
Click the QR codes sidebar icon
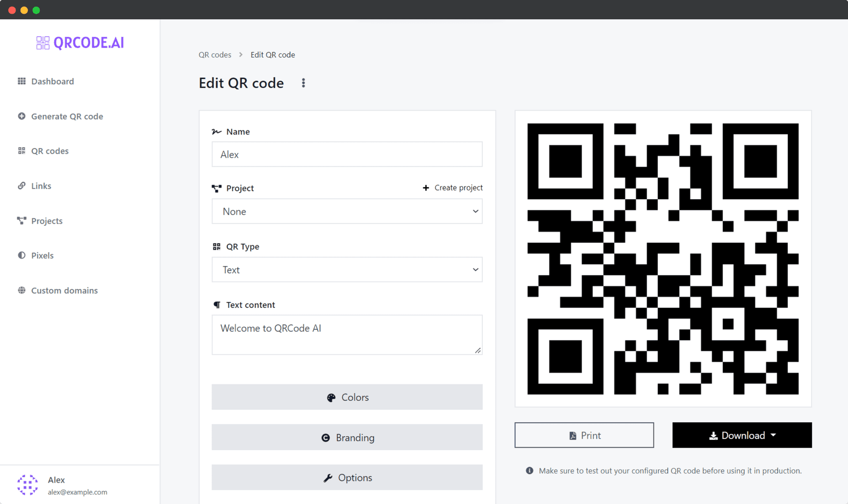pos(22,151)
